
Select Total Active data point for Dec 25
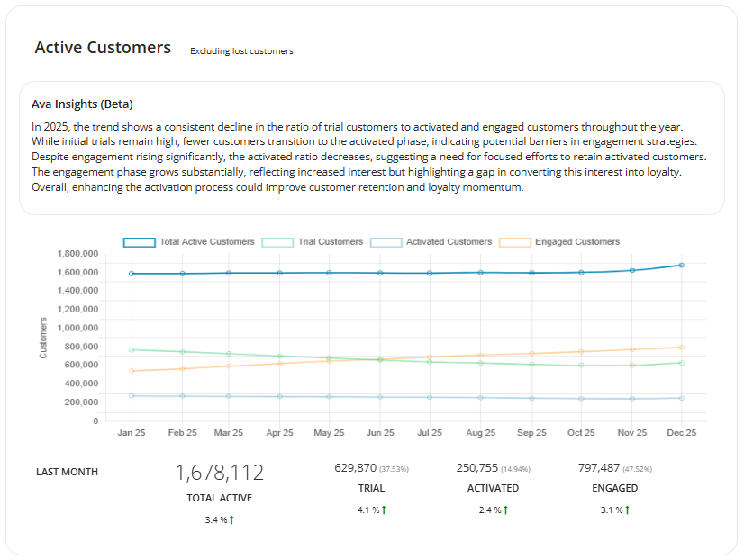682,265
